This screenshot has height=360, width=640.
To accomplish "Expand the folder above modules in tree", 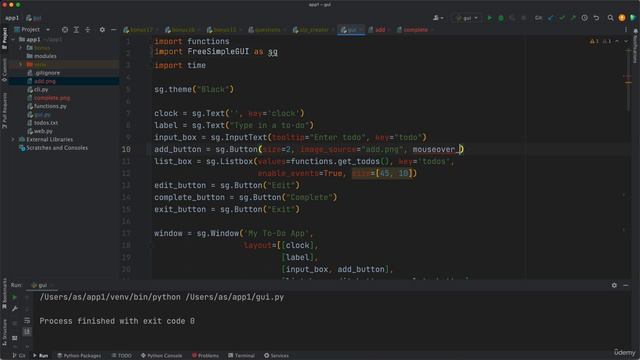I will click(20, 48).
